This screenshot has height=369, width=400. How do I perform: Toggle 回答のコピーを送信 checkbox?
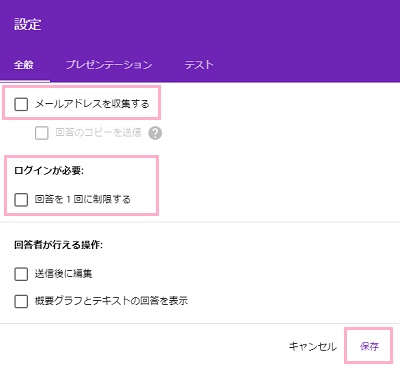[x=42, y=133]
